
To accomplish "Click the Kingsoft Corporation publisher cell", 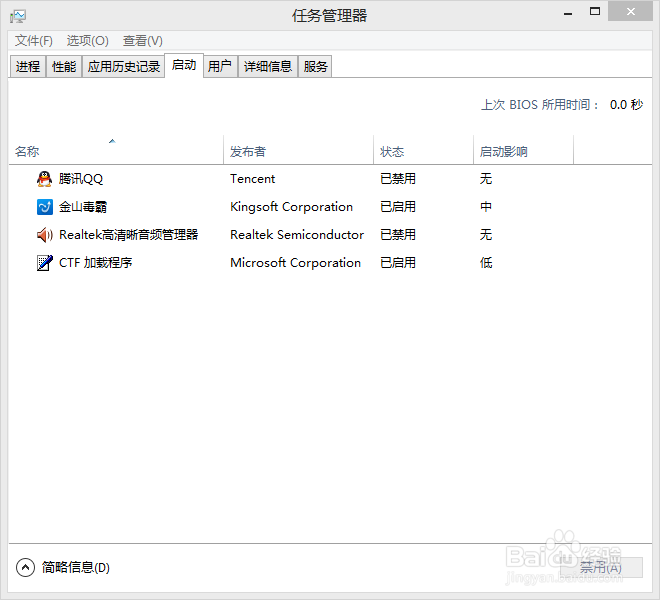I will [x=291, y=207].
